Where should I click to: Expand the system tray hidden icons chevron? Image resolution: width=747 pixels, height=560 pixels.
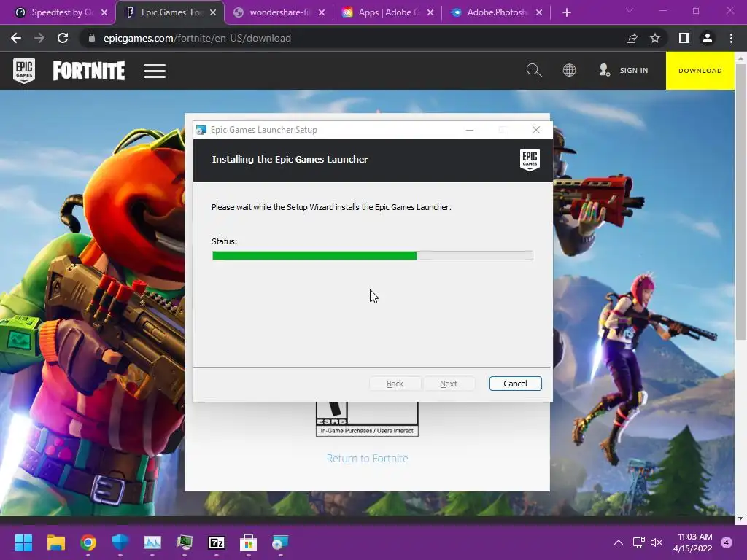coord(619,542)
